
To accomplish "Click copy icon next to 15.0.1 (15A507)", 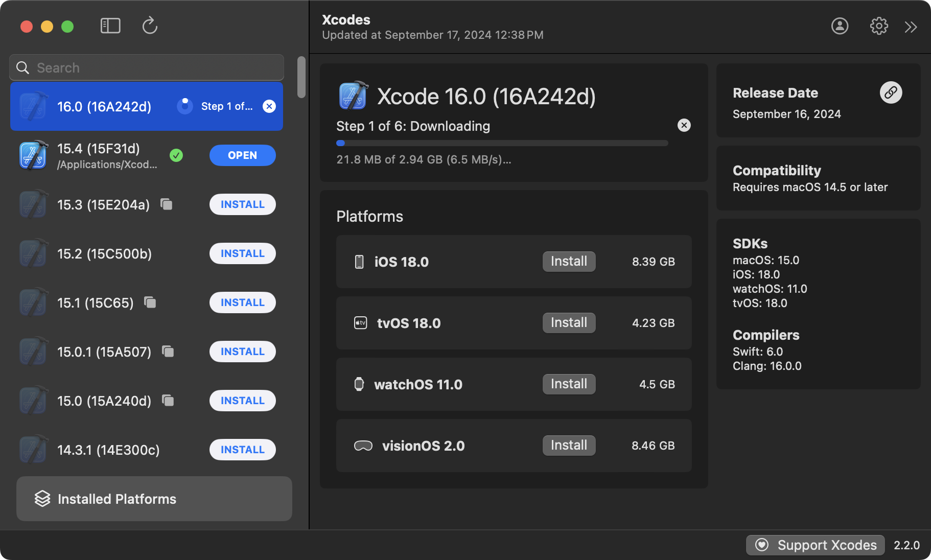I will point(168,352).
